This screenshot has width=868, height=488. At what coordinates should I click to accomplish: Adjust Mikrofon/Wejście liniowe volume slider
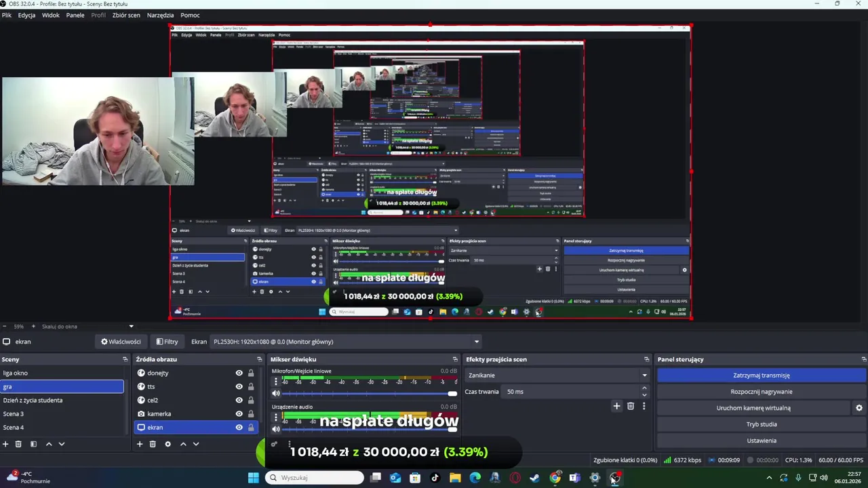click(370, 394)
